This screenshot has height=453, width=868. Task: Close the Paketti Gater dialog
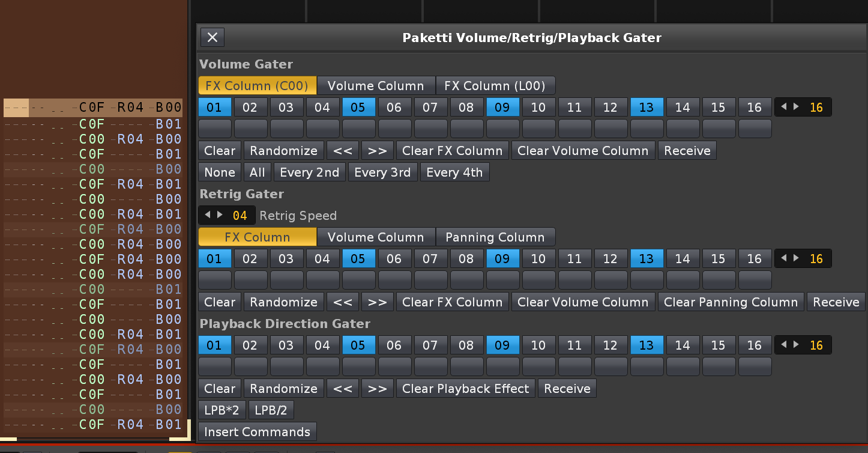(212, 37)
